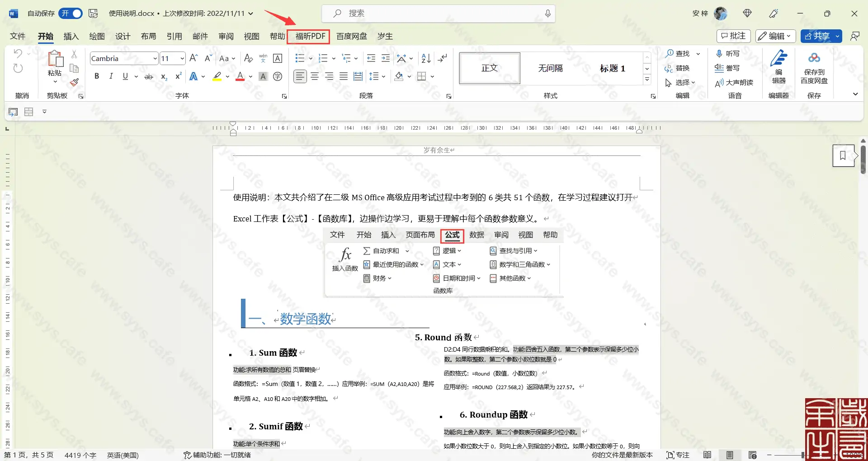
Task: Toggle bold formatting
Action: (96, 76)
